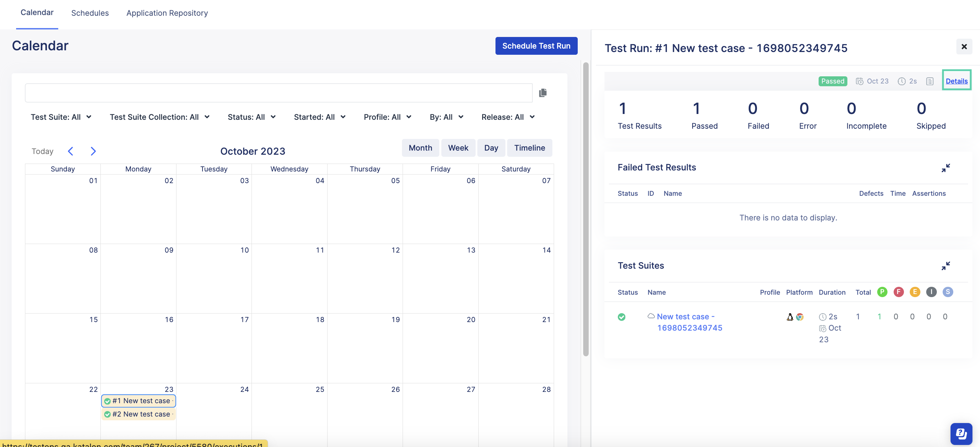Switch to the Schedules tab

coord(89,12)
